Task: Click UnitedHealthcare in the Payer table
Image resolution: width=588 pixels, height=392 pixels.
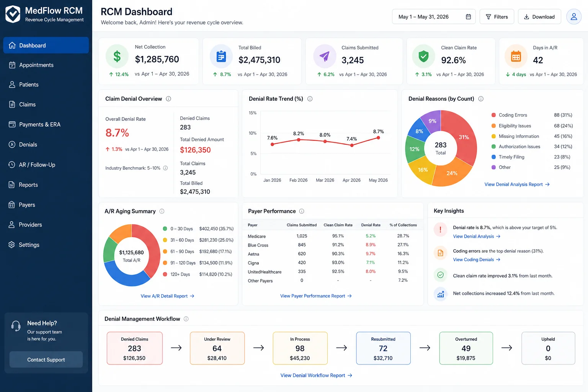Action: point(265,272)
